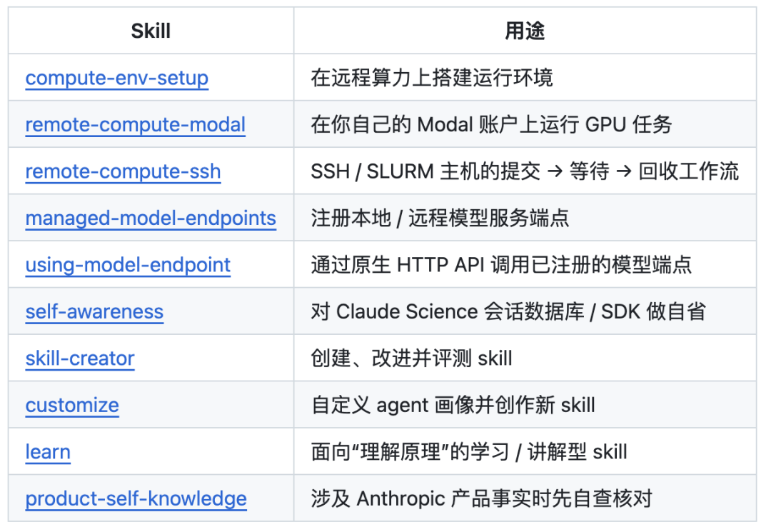
Task: Go to the using-model-endpoint skill
Action: tap(128, 265)
